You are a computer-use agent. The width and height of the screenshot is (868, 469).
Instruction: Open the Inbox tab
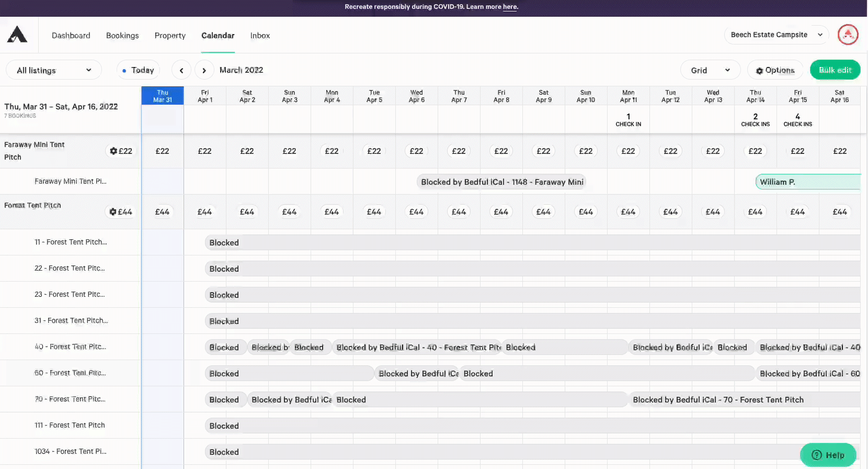pos(260,36)
